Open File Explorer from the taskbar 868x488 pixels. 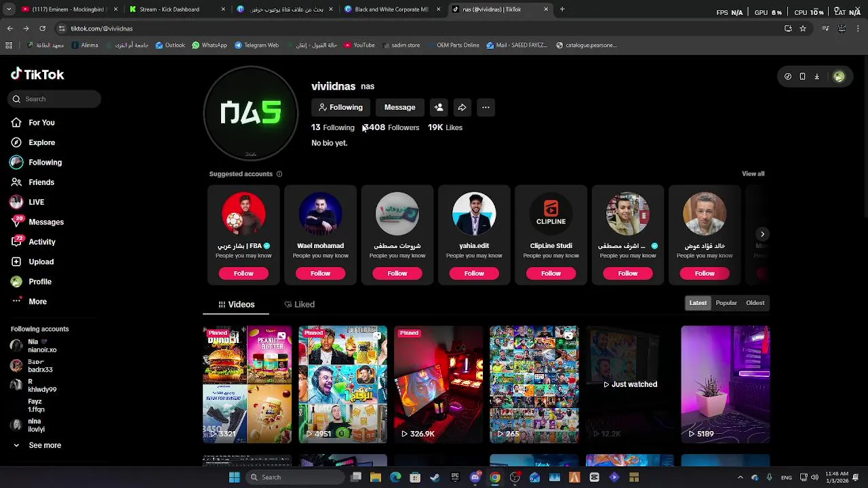click(376, 477)
